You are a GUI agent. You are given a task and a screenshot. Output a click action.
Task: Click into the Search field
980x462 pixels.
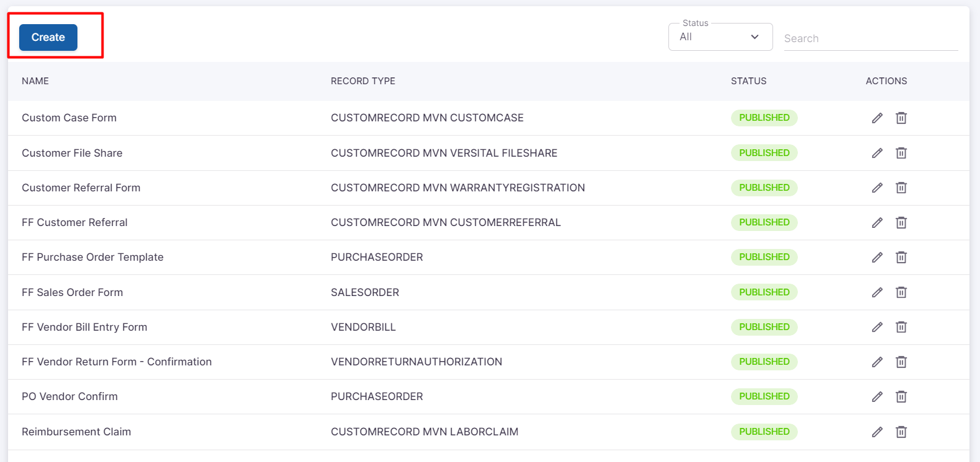[x=870, y=38]
